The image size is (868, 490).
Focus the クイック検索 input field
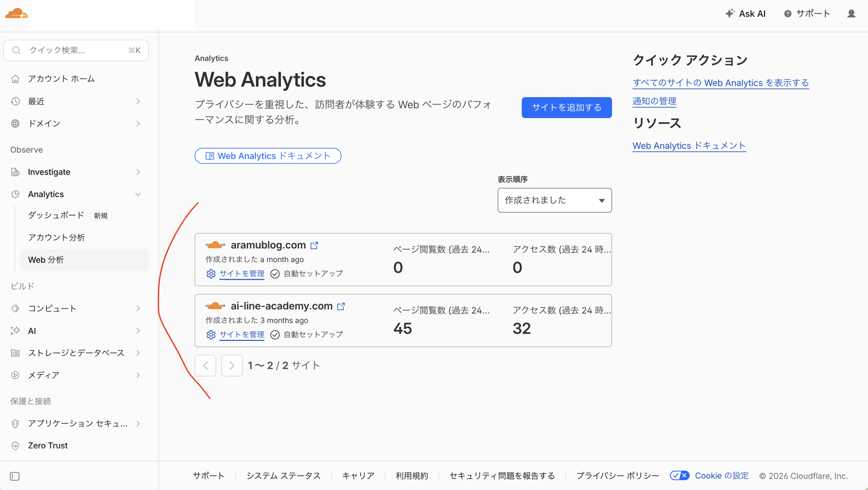coord(76,50)
